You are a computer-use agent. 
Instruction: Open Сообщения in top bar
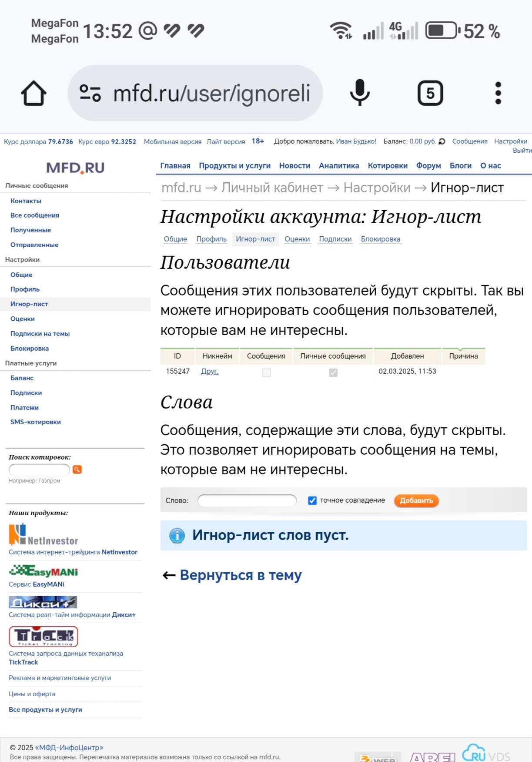pyautogui.click(x=470, y=141)
